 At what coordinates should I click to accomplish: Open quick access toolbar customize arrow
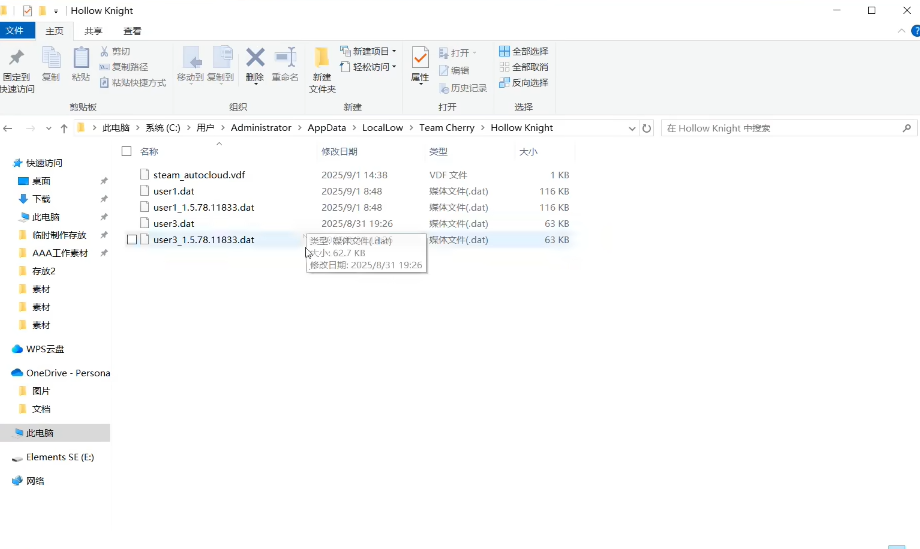56,11
